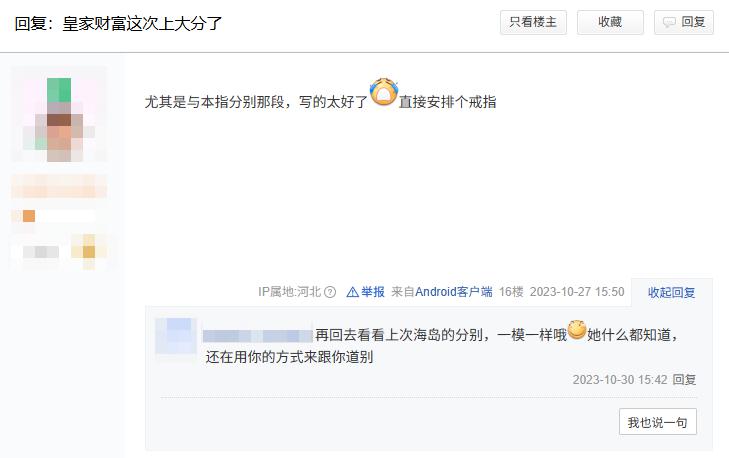The width and height of the screenshot is (729, 458).
Task: Click the 我也说一句 button
Action: [657, 422]
